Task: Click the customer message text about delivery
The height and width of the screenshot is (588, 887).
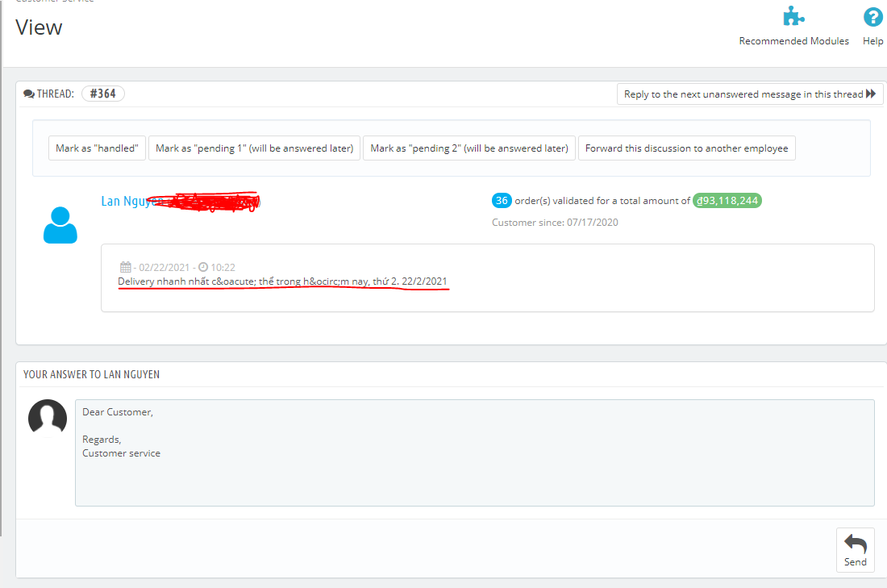Action: [x=282, y=281]
